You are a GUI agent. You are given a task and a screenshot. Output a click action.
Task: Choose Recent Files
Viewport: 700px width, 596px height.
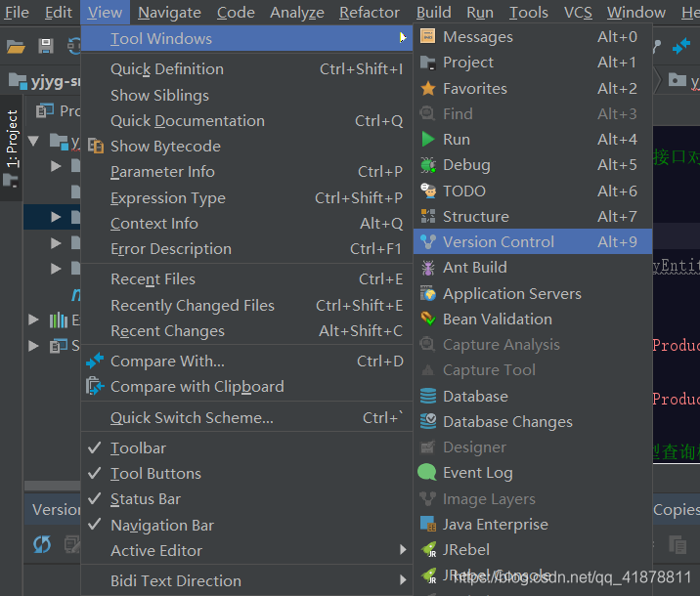[246, 279]
